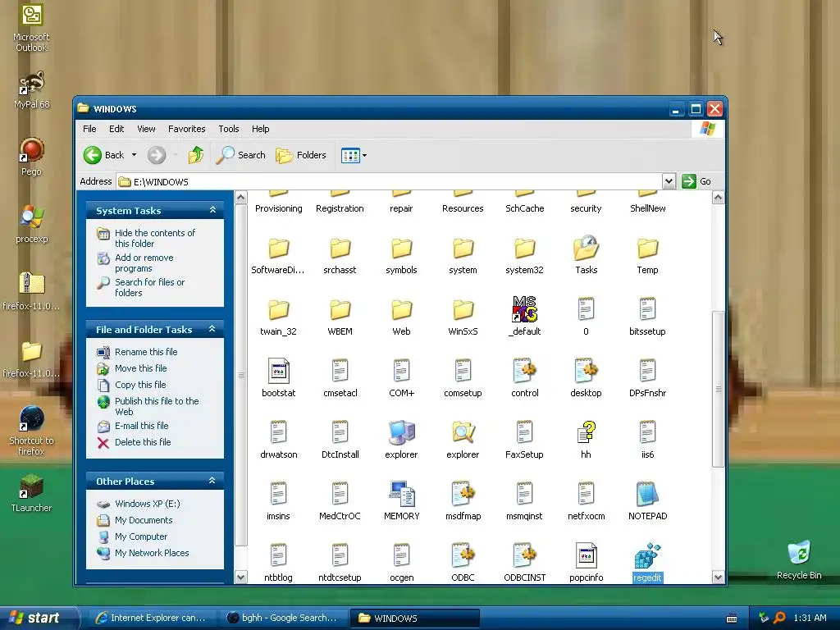Select the regedit file icon

point(647,555)
